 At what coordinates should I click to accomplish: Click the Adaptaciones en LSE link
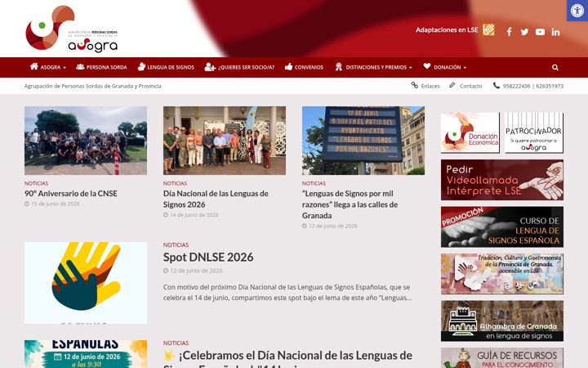click(447, 29)
